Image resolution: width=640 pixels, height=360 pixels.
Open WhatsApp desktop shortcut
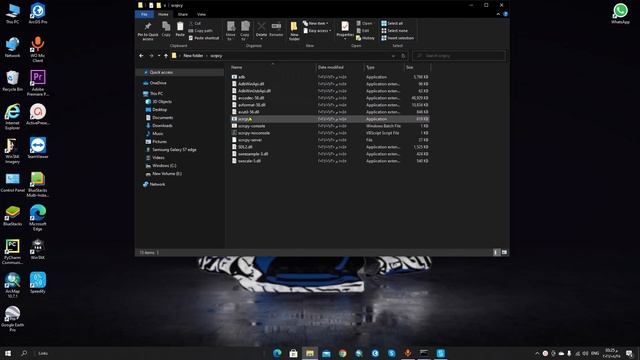[620, 13]
